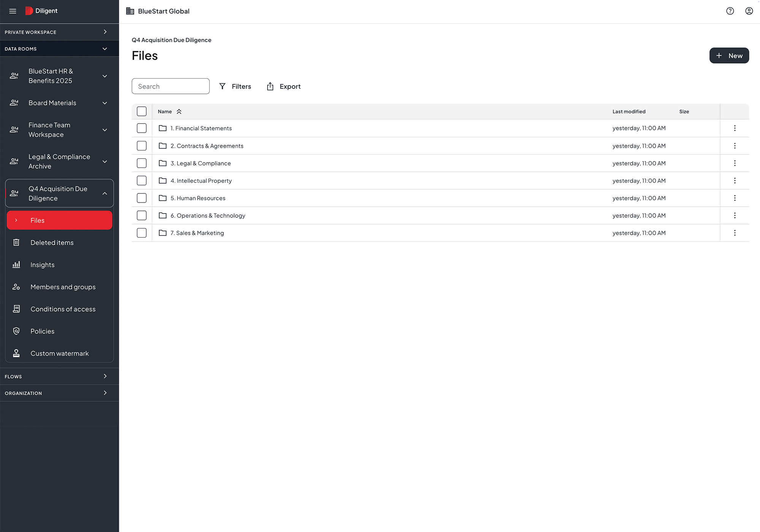Sort by the Size column header
This screenshot has height=532, width=760.
coord(684,111)
